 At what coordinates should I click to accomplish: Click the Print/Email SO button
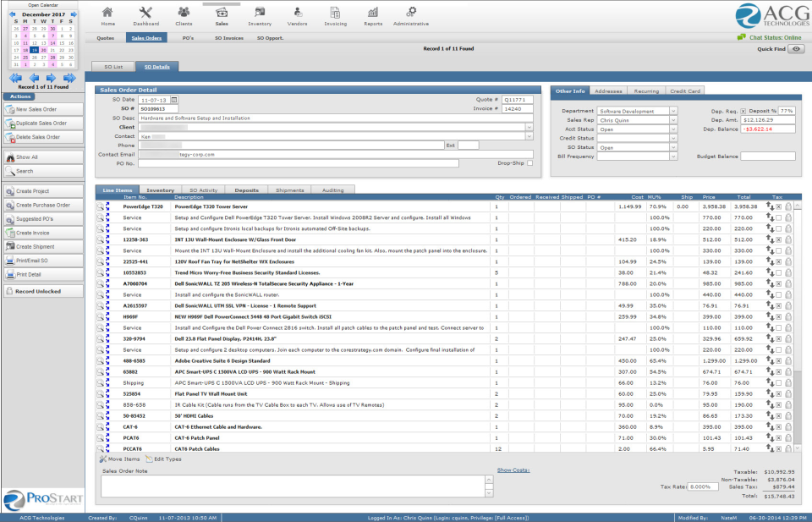tap(43, 261)
